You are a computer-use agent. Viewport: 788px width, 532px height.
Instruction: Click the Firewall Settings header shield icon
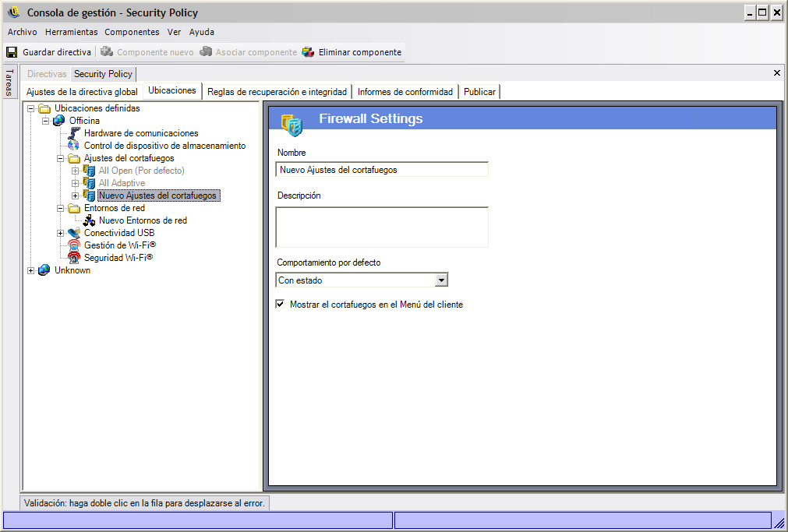click(292, 125)
